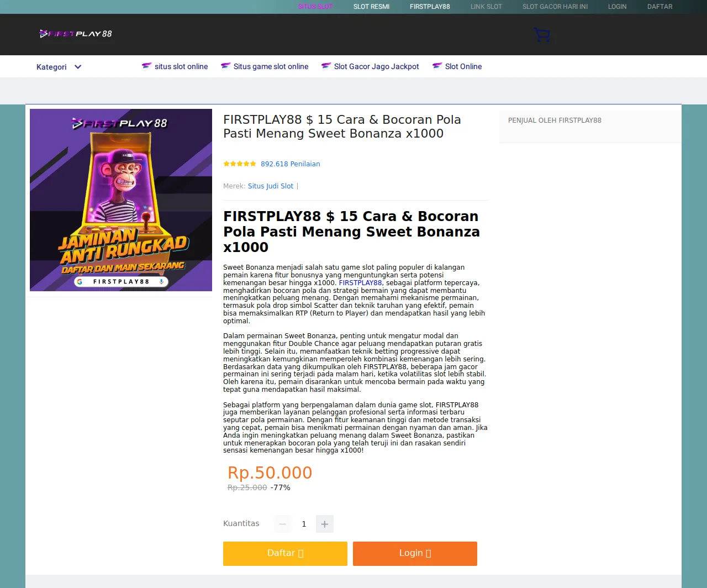Image resolution: width=707 pixels, height=588 pixels.
Task: Expand the Kategori dropdown chevron
Action: pyautogui.click(x=78, y=67)
